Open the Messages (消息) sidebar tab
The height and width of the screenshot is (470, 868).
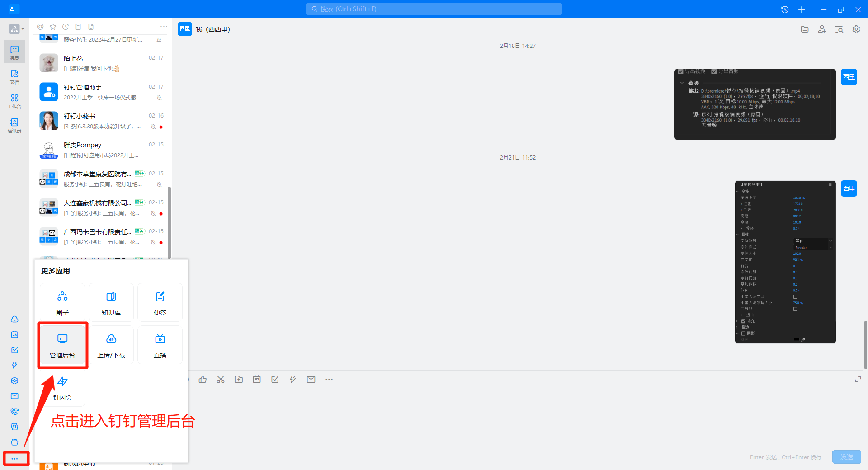point(14,52)
